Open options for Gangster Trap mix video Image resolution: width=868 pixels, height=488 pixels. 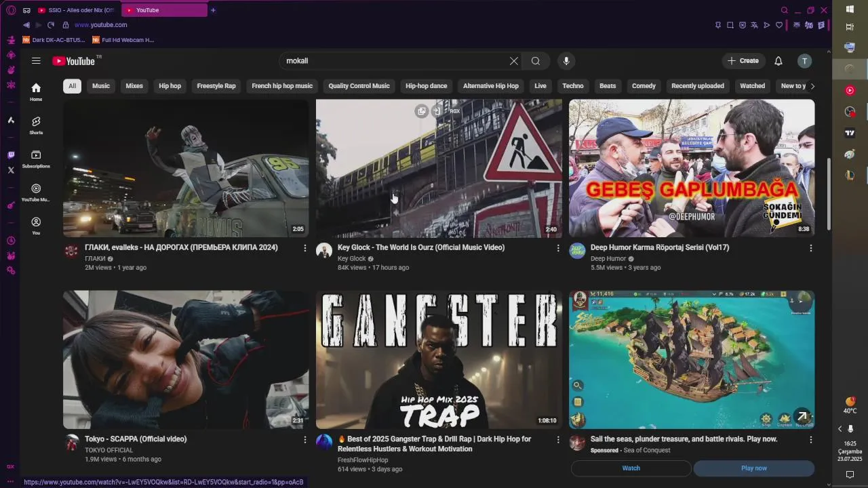coord(558,440)
